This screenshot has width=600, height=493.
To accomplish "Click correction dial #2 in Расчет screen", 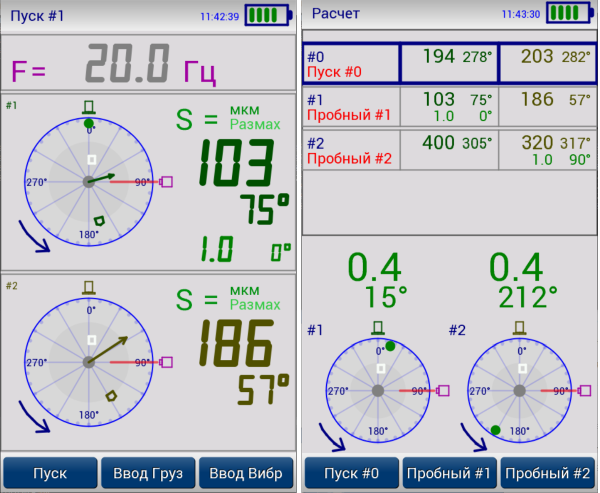I will (x=517, y=391).
